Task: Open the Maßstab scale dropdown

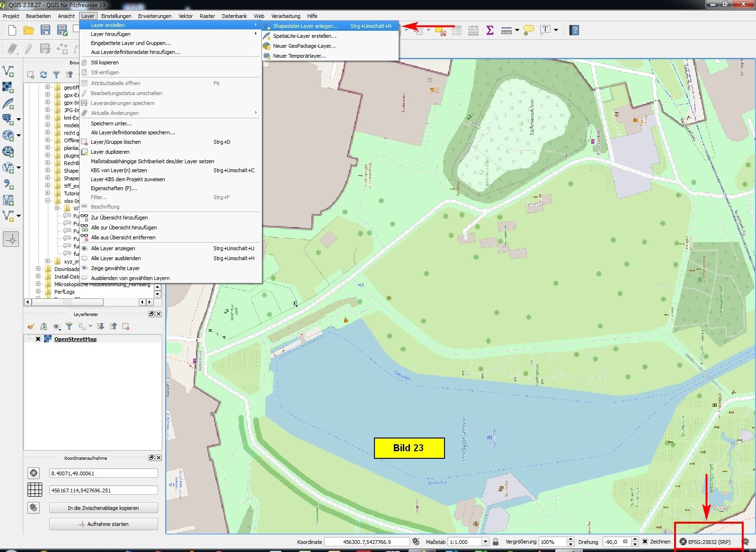Action: tap(485, 542)
